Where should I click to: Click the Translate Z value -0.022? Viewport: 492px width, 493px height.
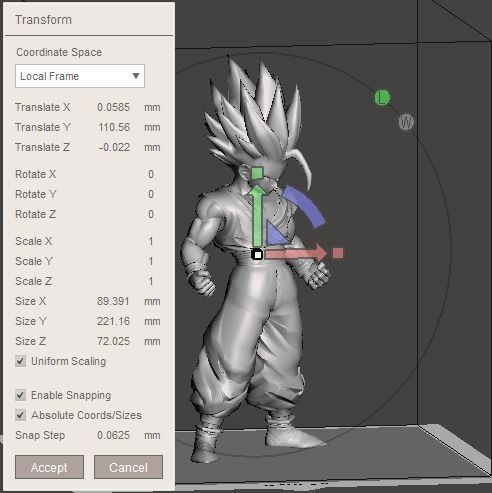pos(114,147)
